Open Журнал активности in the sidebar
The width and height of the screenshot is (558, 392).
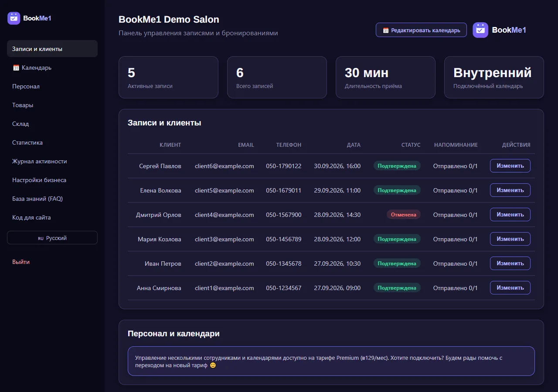click(x=52, y=161)
